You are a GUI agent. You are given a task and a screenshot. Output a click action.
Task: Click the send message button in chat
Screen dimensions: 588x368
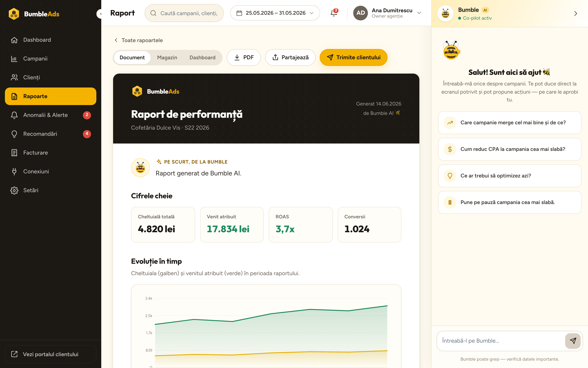click(573, 341)
